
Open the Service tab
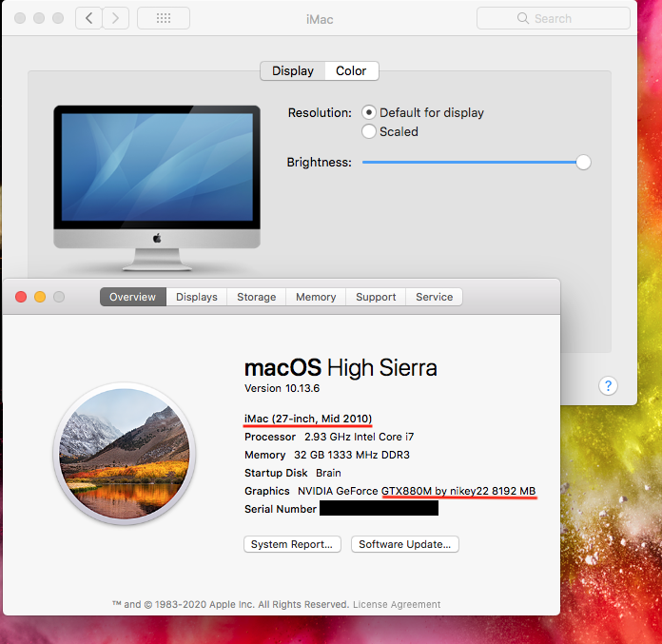[x=434, y=297]
